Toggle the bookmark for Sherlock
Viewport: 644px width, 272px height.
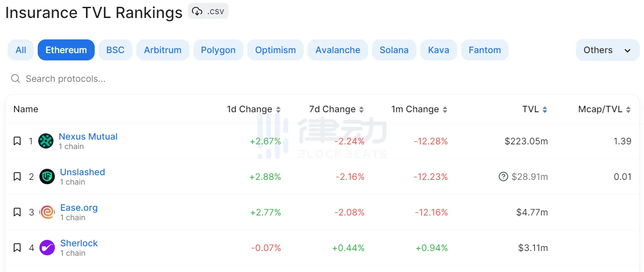coord(17,248)
